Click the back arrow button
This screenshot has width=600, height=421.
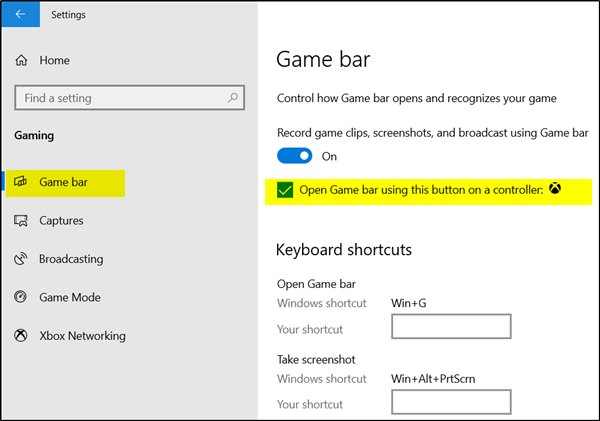click(21, 15)
